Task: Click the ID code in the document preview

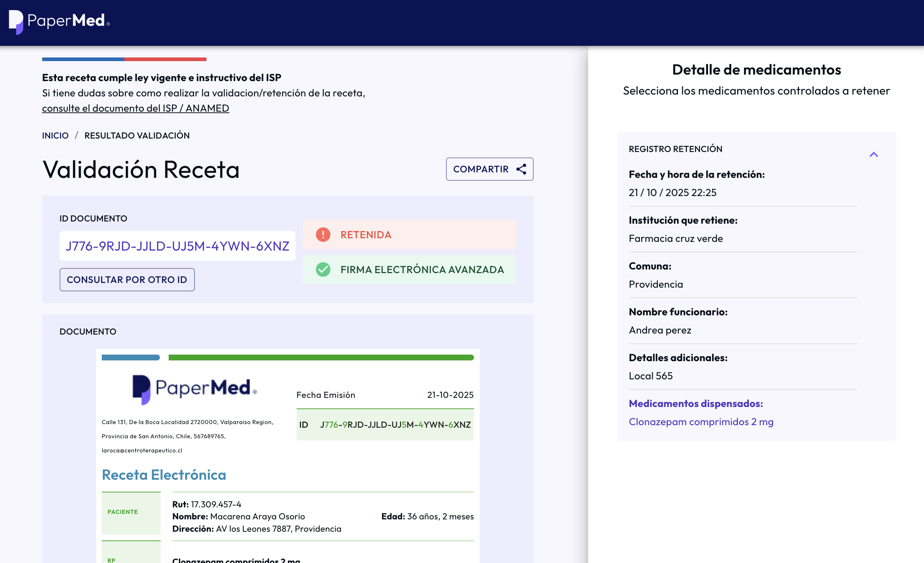Action: pos(395,424)
